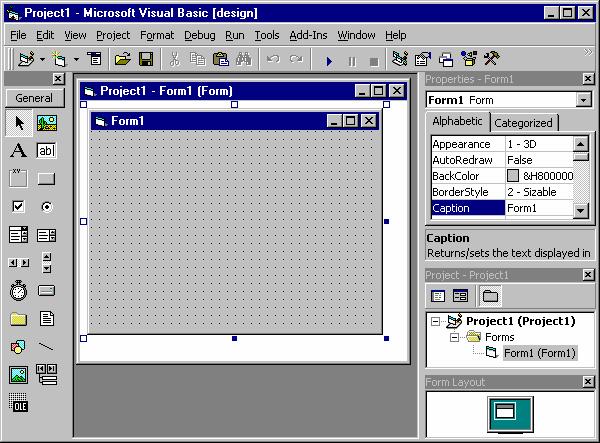
Task: Click the Copy toolbar icon
Action: coord(197,59)
